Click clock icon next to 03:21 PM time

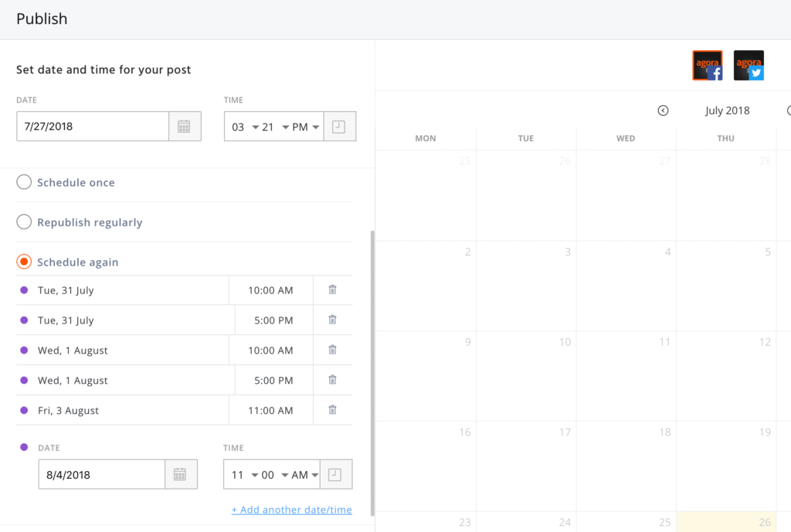[x=339, y=127]
